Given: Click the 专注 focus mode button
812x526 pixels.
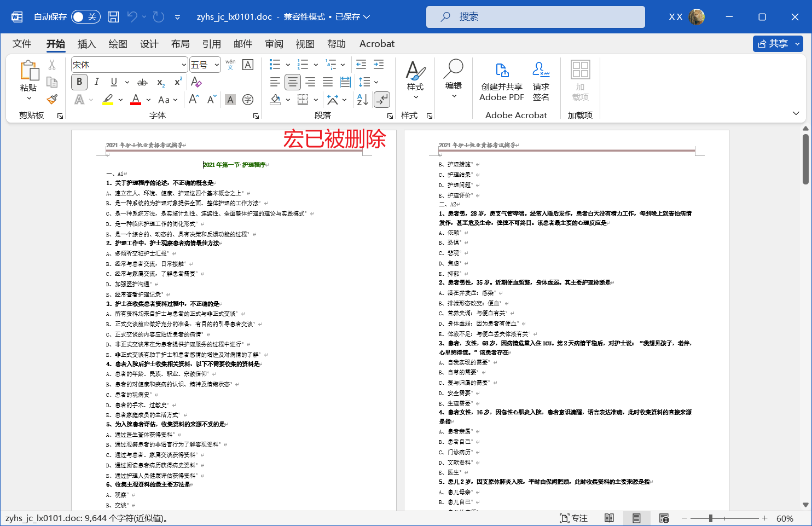Looking at the screenshot, I should pos(573,518).
